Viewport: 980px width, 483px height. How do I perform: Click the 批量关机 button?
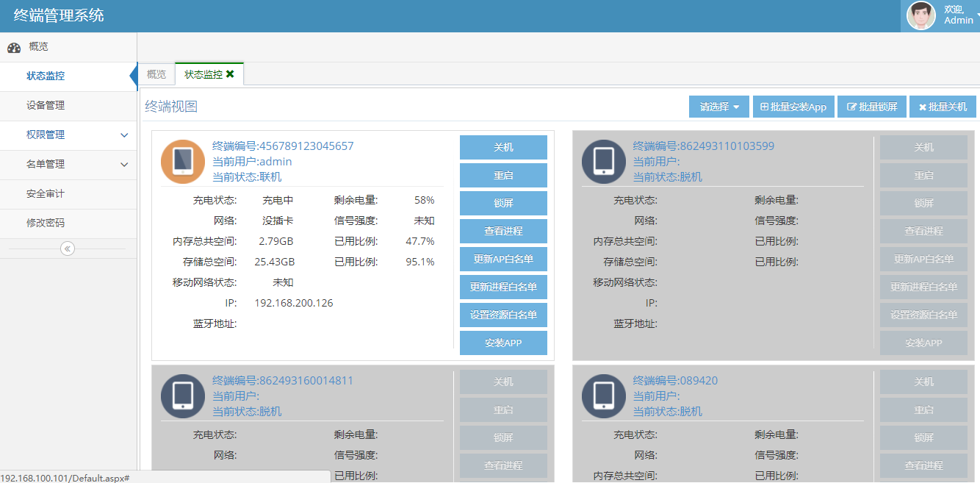pos(943,107)
